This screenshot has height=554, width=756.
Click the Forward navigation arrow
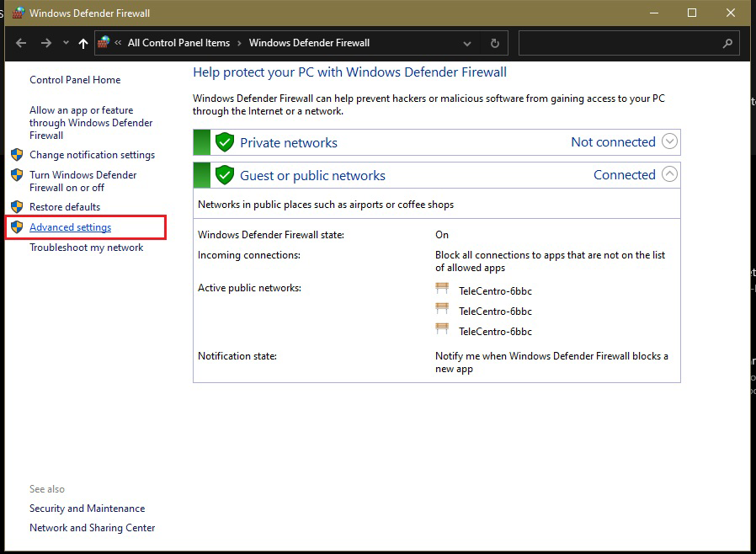point(45,43)
